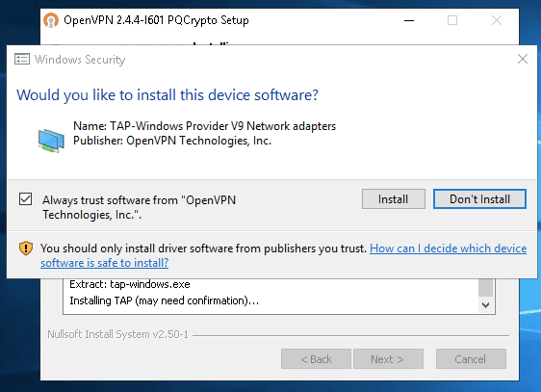Select the 'Installing TAP (may need confirmation)...' line
541x392 pixels.
(x=165, y=301)
